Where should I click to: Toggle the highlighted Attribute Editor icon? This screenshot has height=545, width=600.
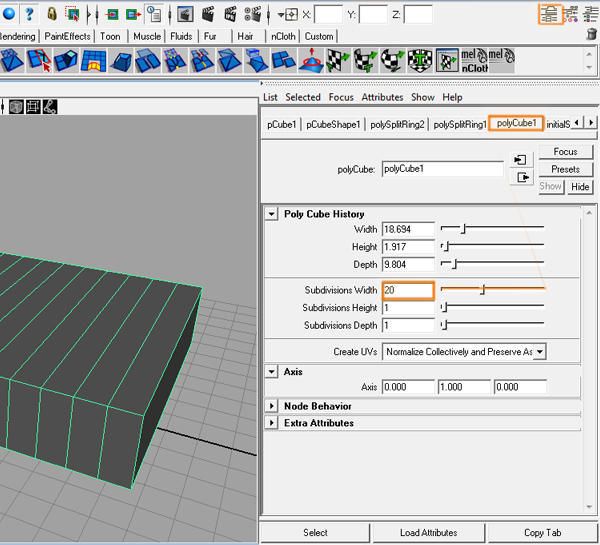coord(549,13)
